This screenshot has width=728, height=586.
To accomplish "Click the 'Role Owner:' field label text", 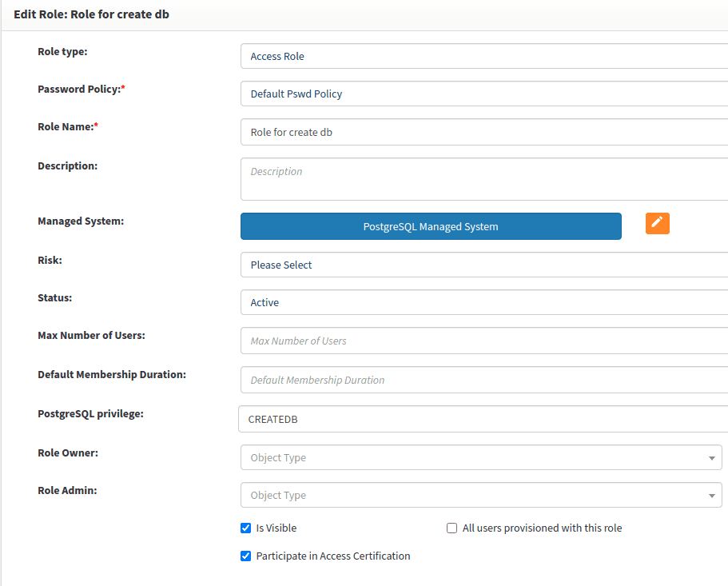I will [68, 452].
